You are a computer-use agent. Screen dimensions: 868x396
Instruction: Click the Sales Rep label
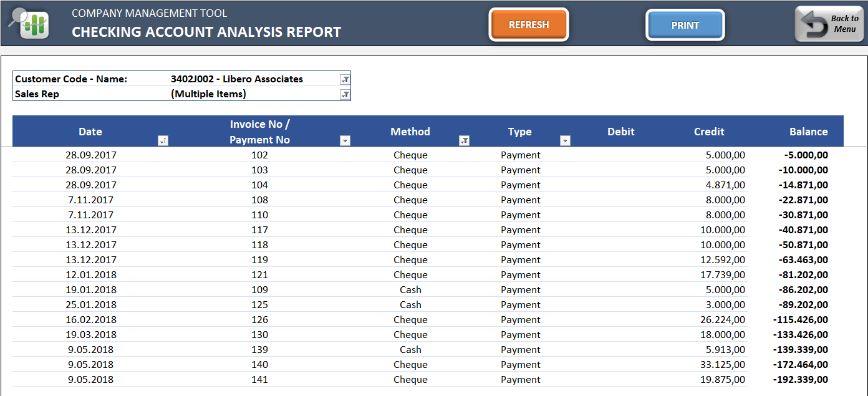coord(37,94)
